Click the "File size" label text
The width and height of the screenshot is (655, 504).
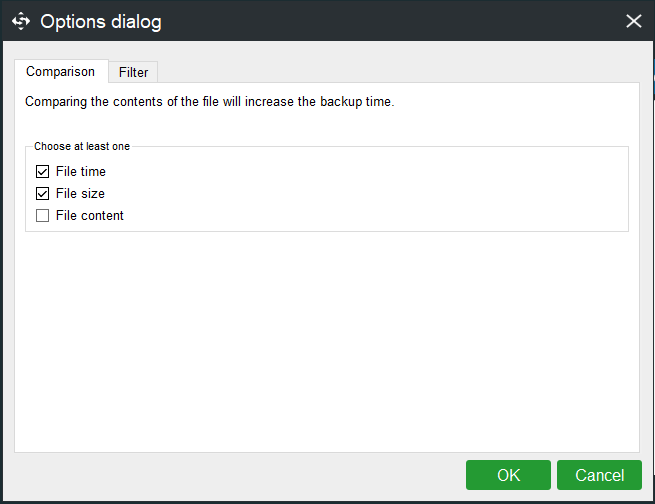click(80, 194)
